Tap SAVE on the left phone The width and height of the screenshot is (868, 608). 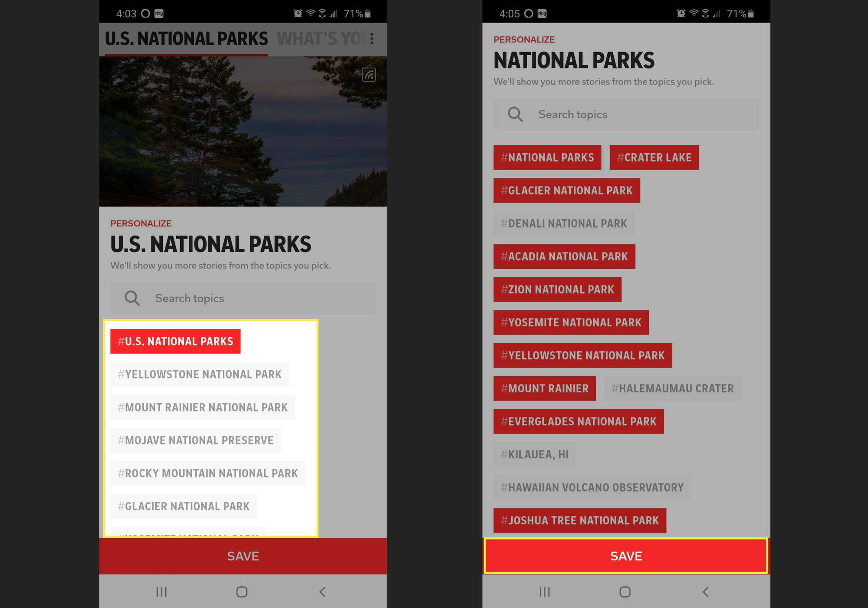[243, 556]
